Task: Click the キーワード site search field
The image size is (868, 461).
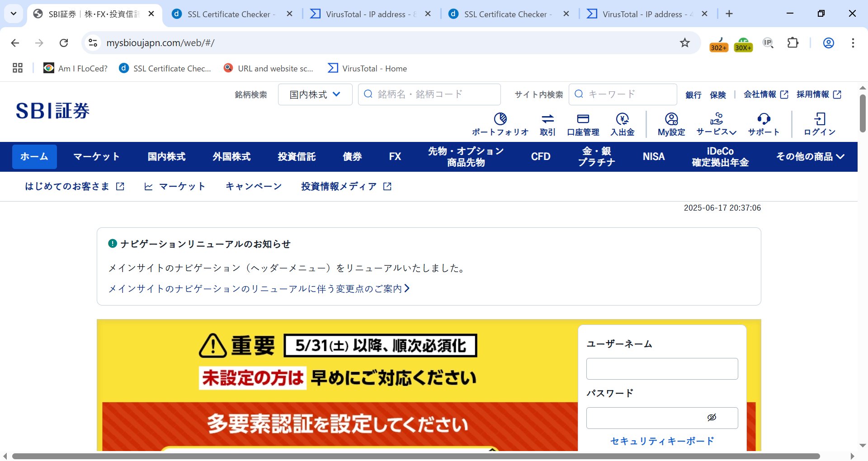Action: [623, 94]
